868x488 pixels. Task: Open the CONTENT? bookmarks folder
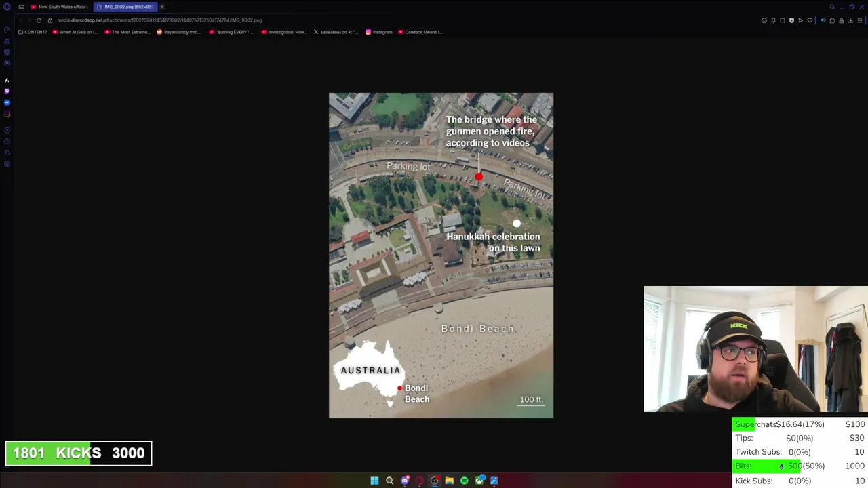click(x=33, y=32)
